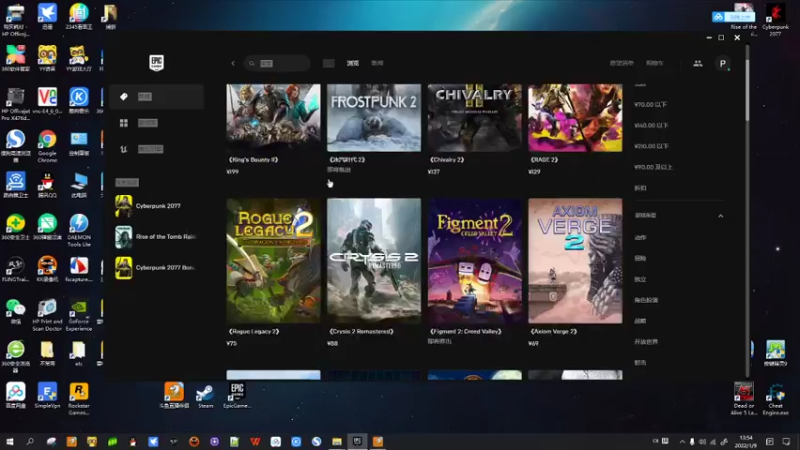Launch Rise of the Tomb Raider from the sidebar
This screenshot has height=450, width=800.
pos(156,237)
